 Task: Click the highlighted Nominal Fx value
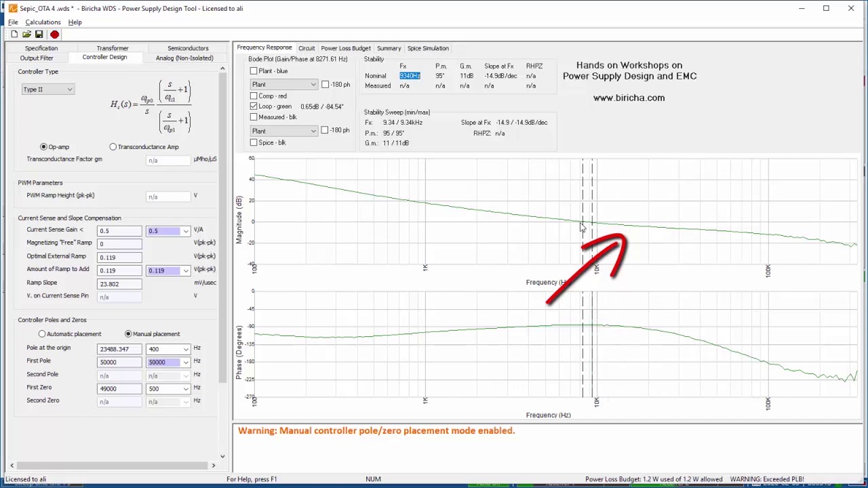(x=410, y=76)
